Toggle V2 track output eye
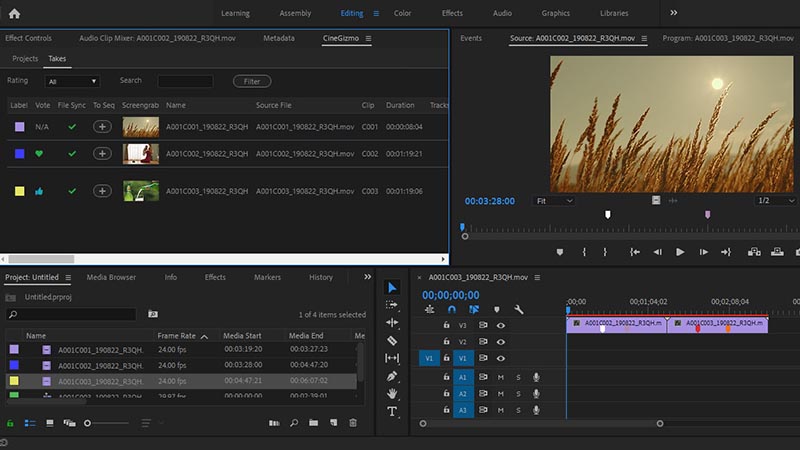Viewport: 800px width, 450px height. [x=501, y=342]
